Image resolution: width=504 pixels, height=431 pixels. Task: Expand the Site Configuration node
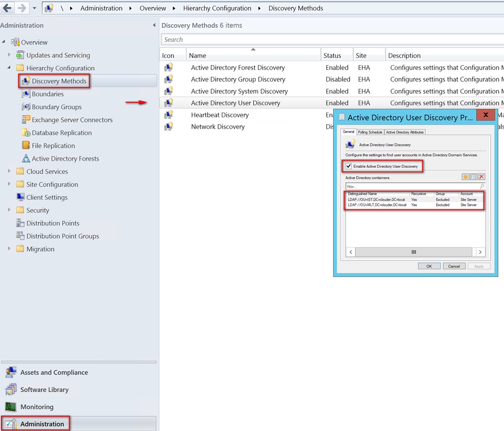pyautogui.click(x=9, y=184)
